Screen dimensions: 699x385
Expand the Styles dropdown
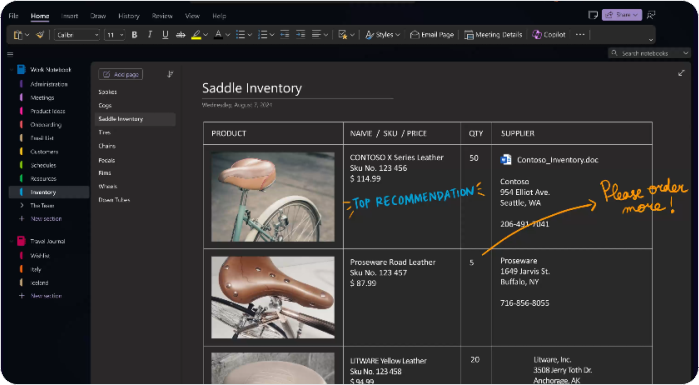[382, 35]
